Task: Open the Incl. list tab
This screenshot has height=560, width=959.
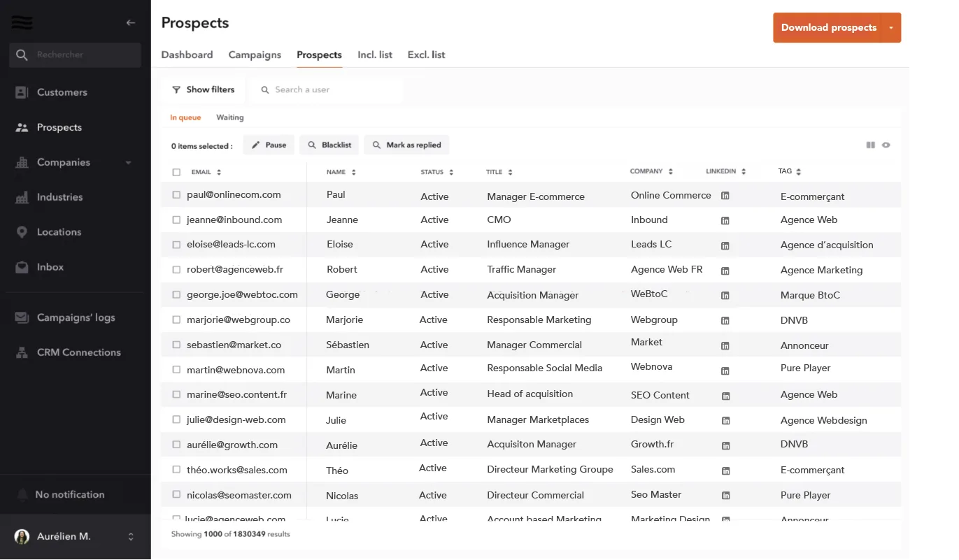Action: [375, 55]
